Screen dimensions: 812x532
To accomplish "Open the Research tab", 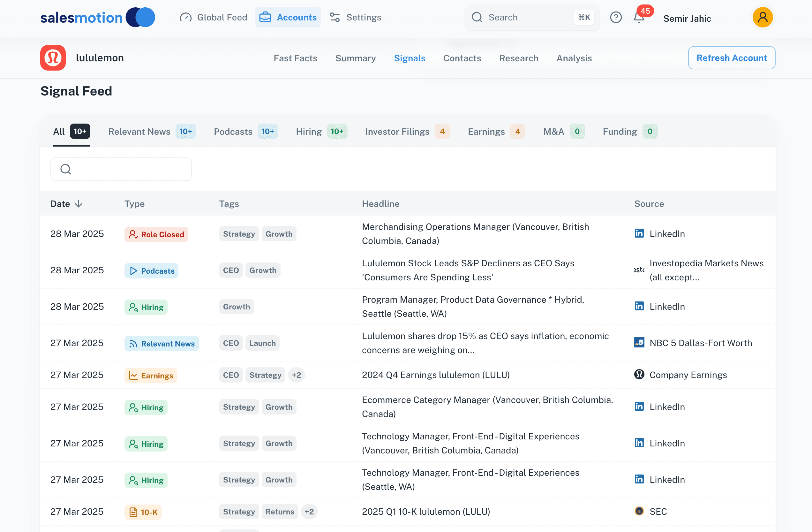I will [x=519, y=58].
